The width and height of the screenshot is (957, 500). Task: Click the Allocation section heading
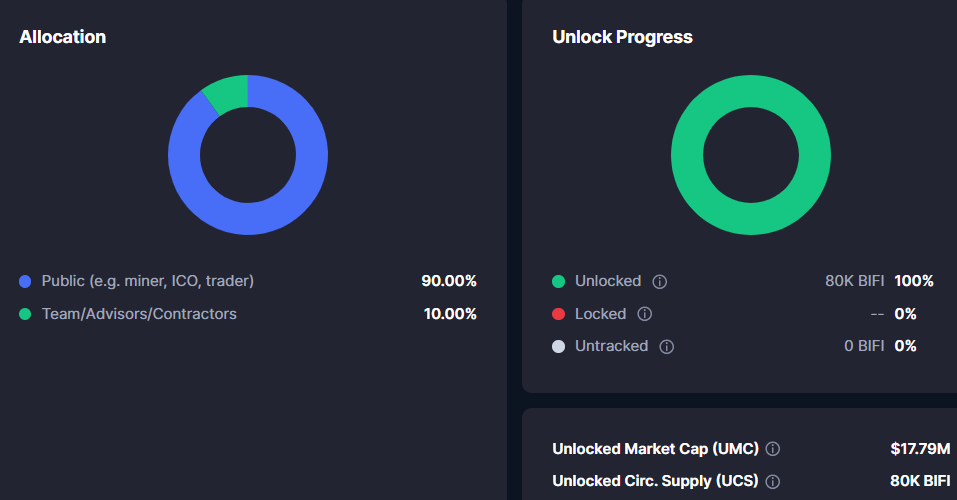point(62,37)
